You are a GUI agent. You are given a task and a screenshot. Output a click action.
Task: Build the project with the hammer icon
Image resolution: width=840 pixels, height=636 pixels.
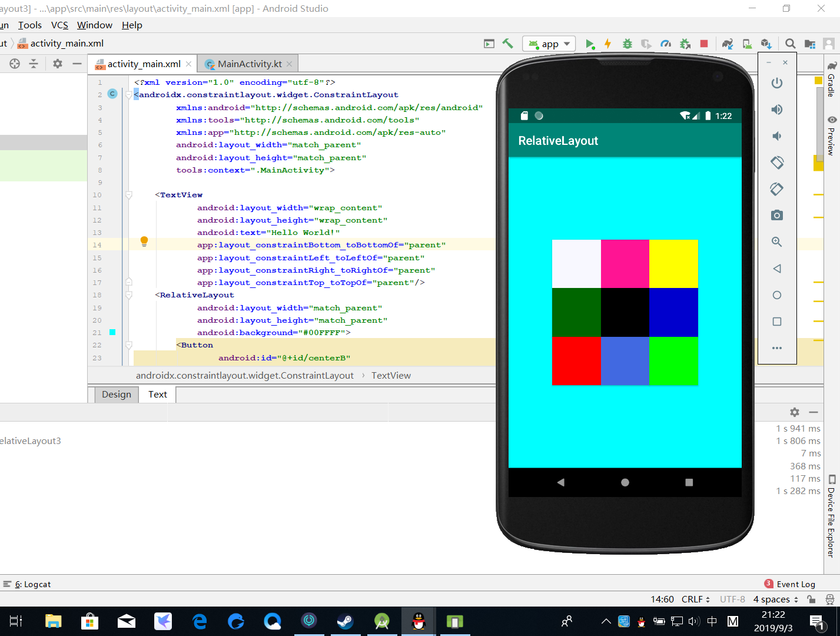[x=507, y=44]
